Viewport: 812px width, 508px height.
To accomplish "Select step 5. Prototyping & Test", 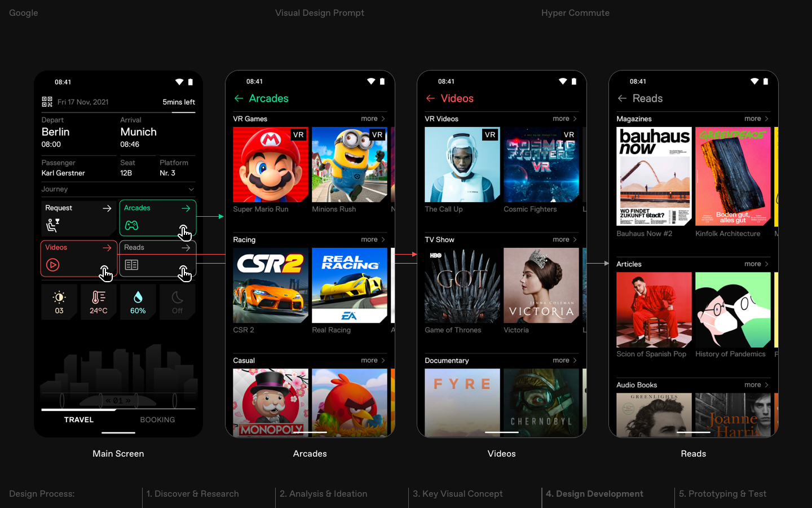I will (x=723, y=494).
